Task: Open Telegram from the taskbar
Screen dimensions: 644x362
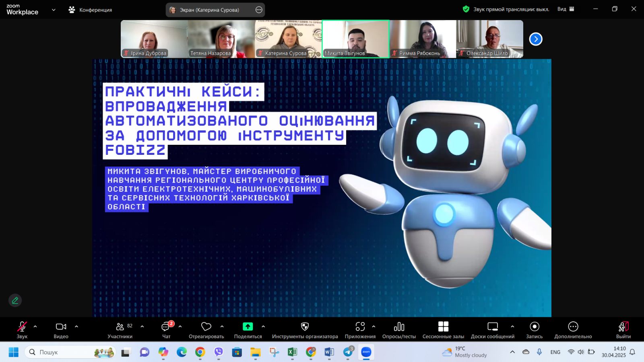Action: coord(348,352)
